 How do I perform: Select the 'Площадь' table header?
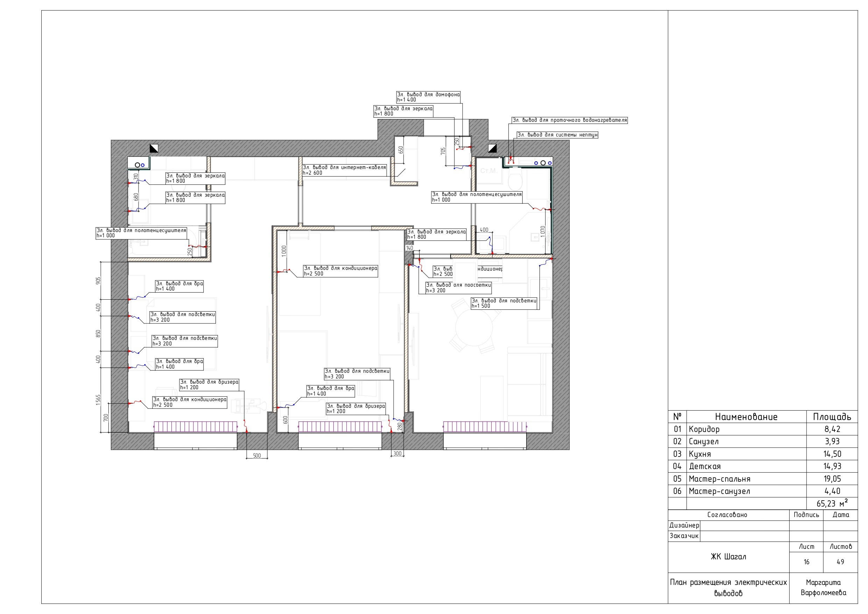[x=832, y=417]
